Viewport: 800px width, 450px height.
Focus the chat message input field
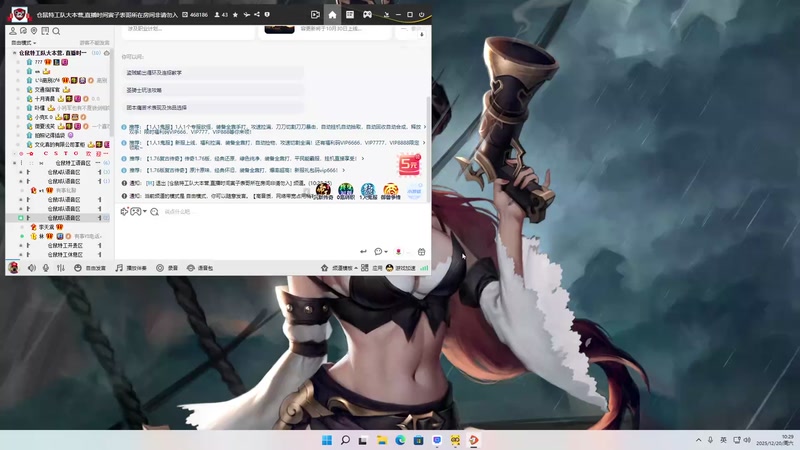pyautogui.click(x=272, y=230)
